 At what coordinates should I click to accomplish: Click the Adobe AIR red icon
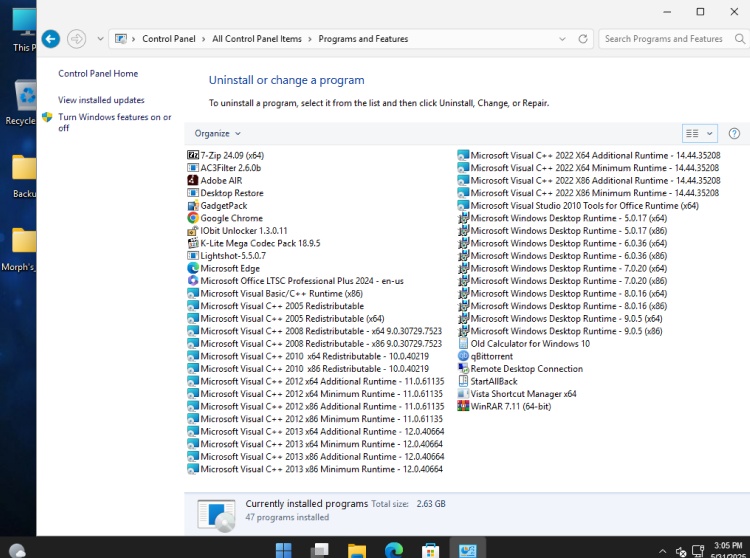193,180
